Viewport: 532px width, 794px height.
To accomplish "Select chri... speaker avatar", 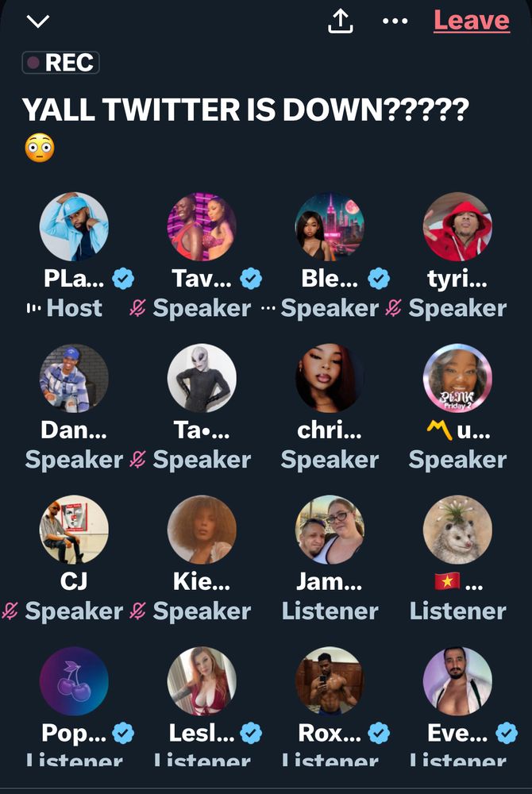I will (x=330, y=378).
